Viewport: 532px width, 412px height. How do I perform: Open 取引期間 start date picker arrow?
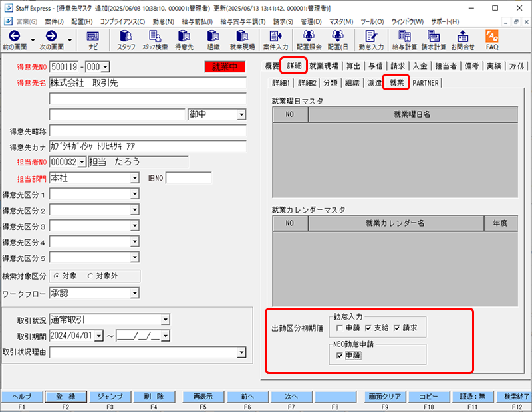[x=98, y=336]
